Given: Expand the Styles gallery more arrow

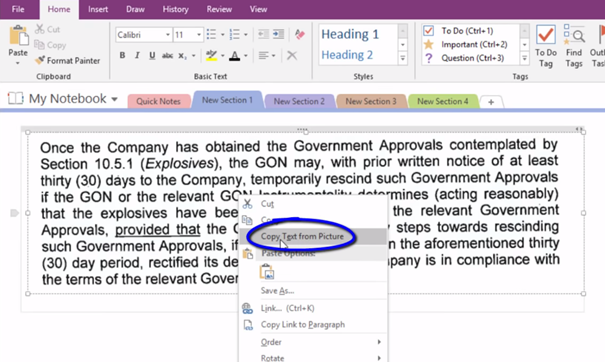Looking at the screenshot, I should pyautogui.click(x=402, y=59).
